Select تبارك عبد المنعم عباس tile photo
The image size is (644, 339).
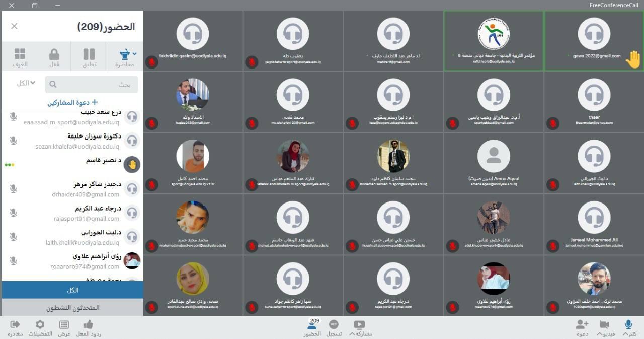[x=293, y=156]
